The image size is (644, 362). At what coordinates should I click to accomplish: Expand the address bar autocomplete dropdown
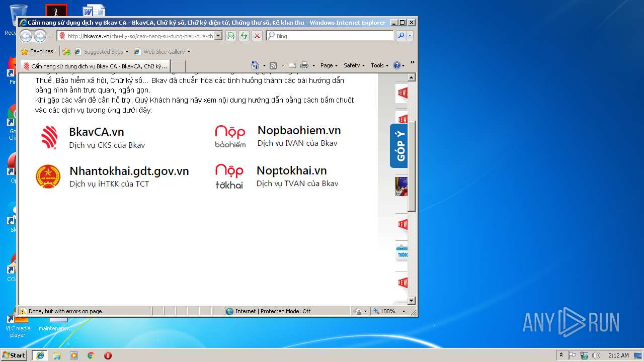click(x=218, y=36)
